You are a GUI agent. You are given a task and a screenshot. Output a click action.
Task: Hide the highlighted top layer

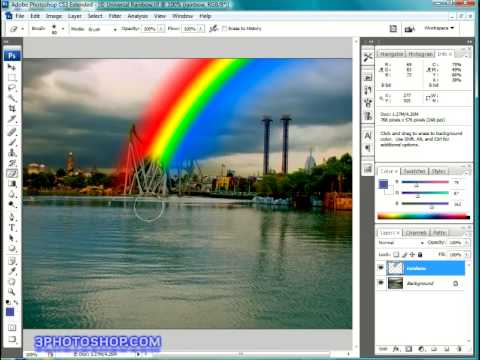(381, 268)
